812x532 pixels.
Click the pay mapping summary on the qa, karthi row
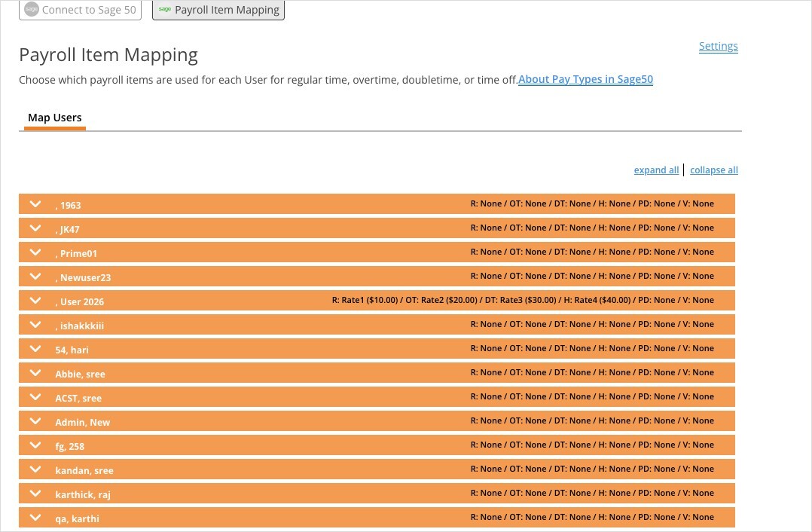pos(592,517)
